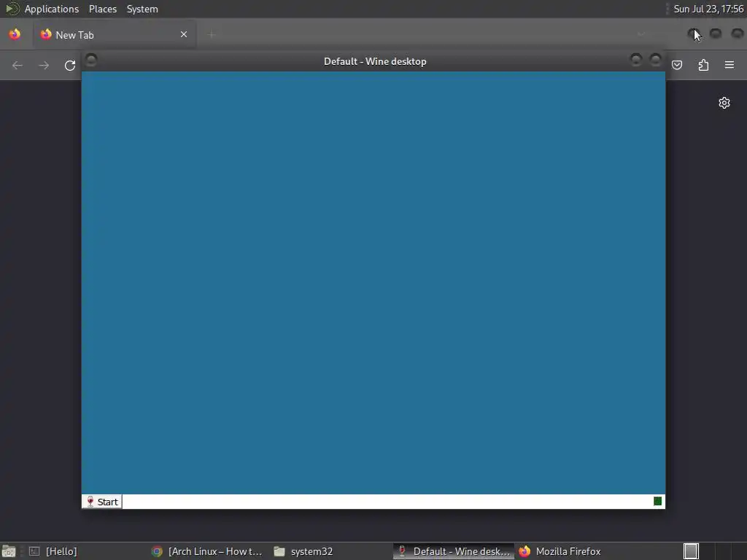Open the System menu
This screenshot has height=560, width=747.
(x=142, y=9)
